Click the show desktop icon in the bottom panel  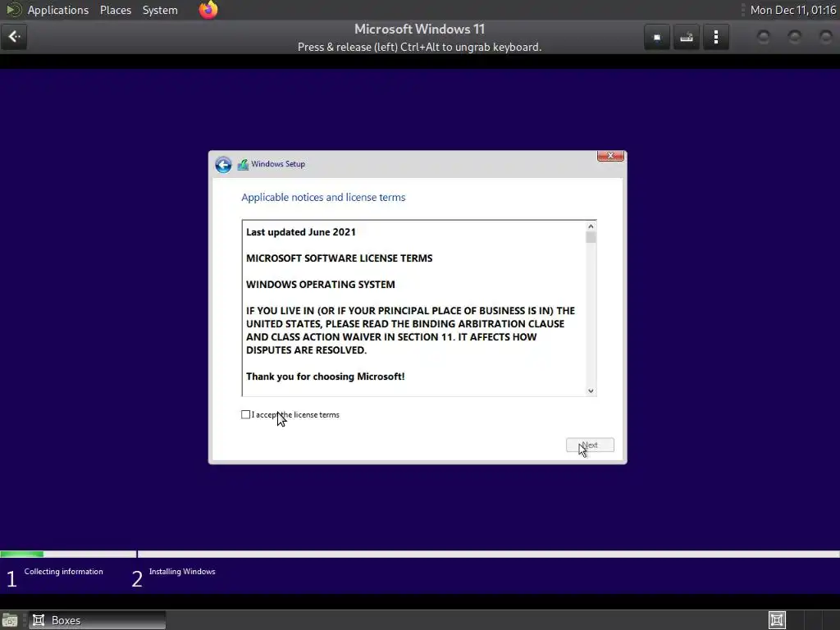pyautogui.click(x=10, y=620)
